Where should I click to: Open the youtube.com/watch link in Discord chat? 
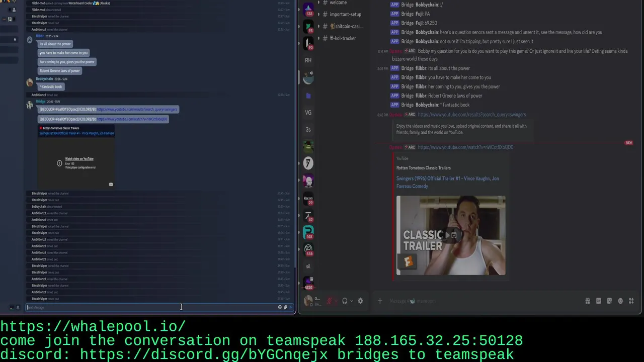(x=465, y=147)
